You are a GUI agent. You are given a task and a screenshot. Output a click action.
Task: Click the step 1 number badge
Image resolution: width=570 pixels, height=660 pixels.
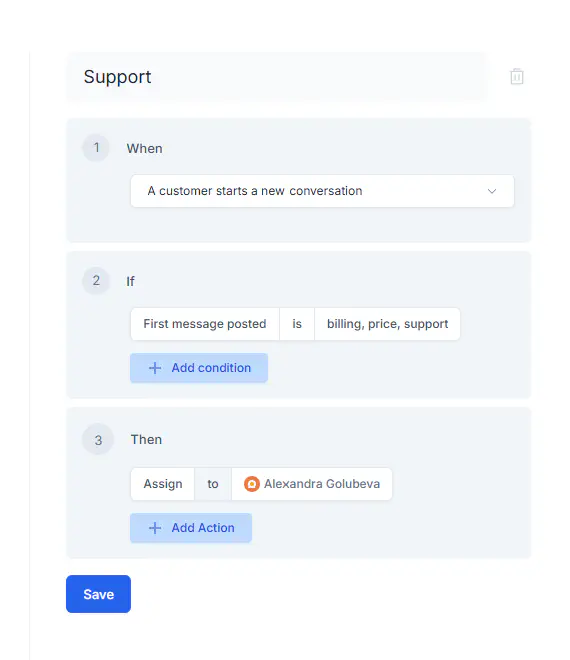coord(96,148)
